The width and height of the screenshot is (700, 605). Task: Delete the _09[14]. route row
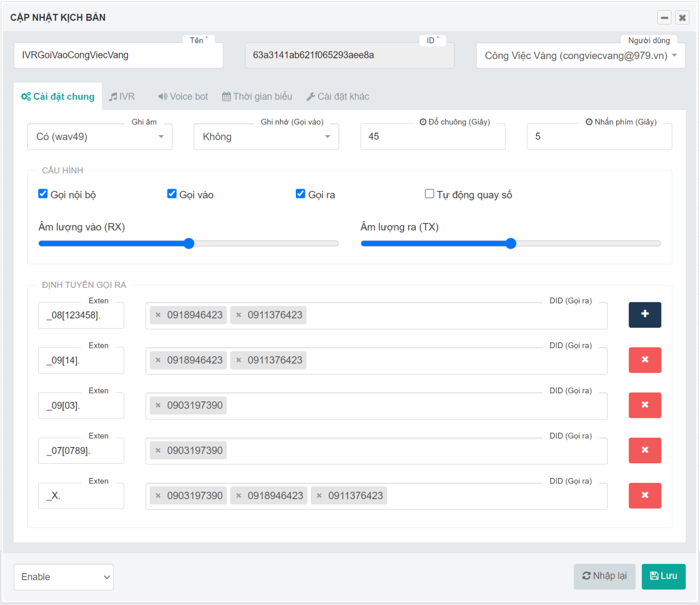click(x=645, y=360)
